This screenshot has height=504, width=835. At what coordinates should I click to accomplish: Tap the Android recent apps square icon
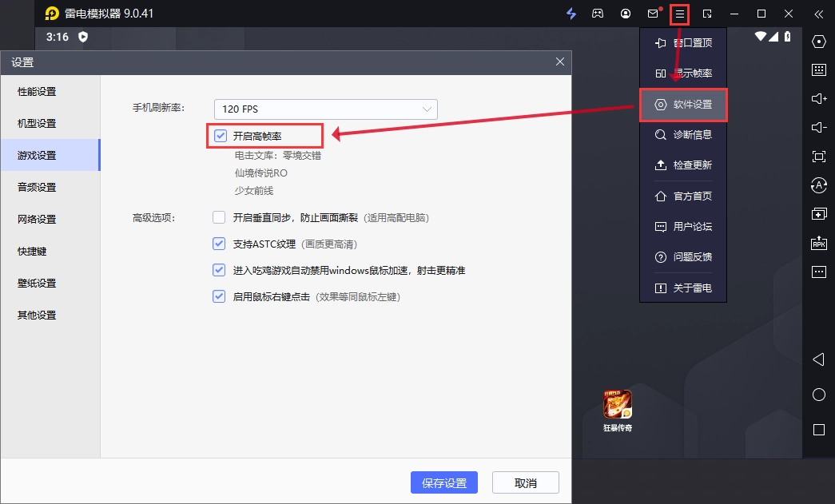819,430
